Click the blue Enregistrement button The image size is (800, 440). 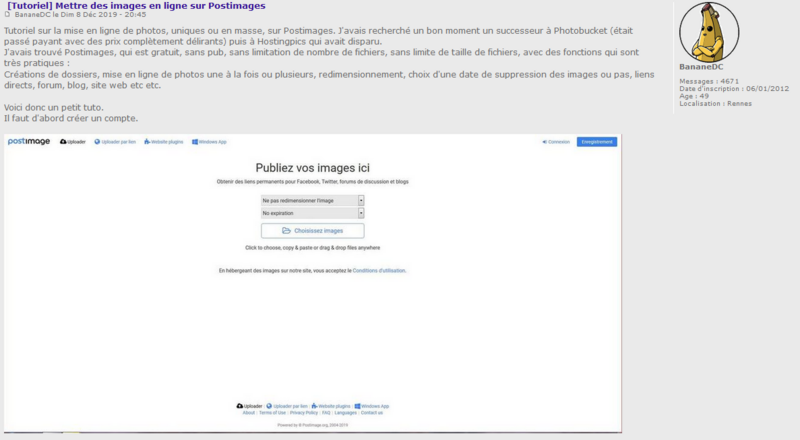click(x=597, y=142)
